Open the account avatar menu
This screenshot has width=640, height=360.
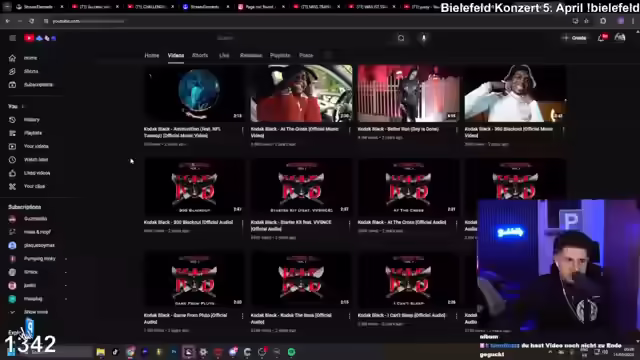620,38
